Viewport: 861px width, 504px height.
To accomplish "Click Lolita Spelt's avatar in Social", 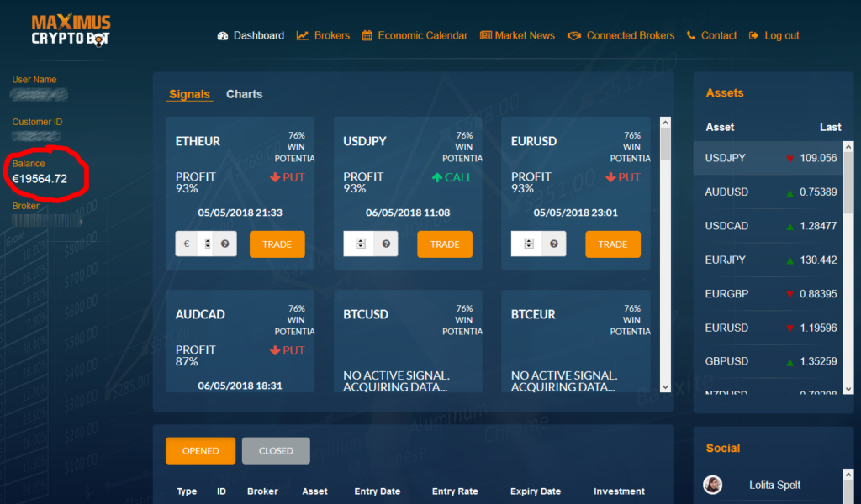I will (x=713, y=485).
